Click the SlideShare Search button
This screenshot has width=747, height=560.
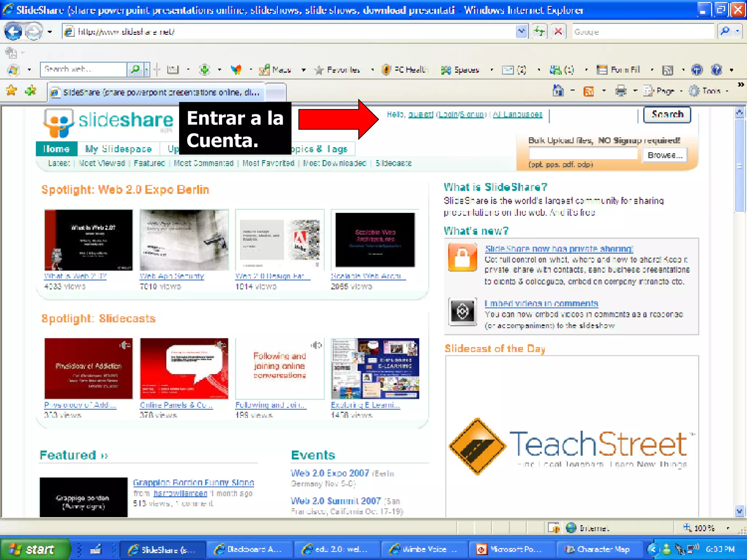pos(667,114)
